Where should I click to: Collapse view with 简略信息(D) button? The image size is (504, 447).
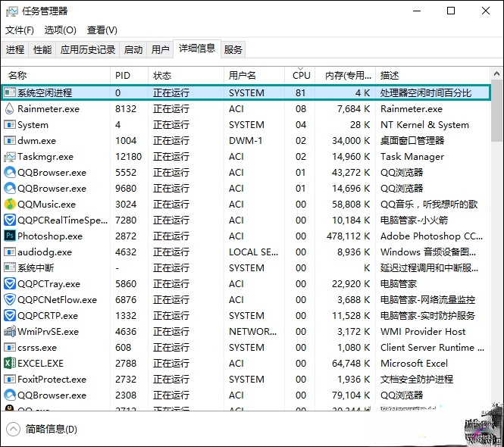42,429
